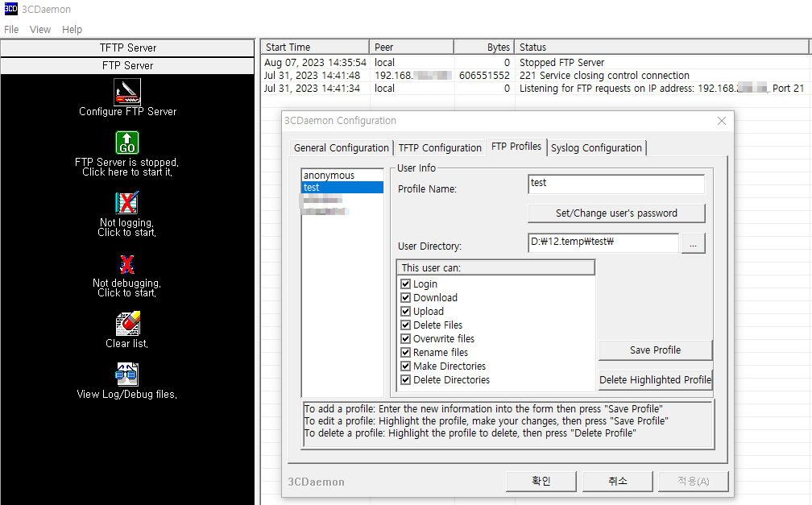Click the Profile Name input field
The height and width of the screenshot is (505, 812).
616,184
